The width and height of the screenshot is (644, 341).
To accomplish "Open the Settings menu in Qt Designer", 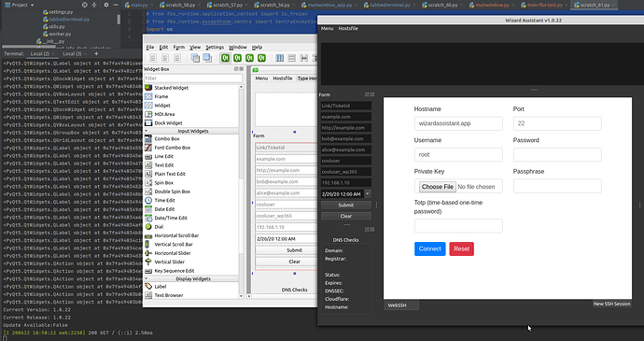I will pyautogui.click(x=215, y=48).
